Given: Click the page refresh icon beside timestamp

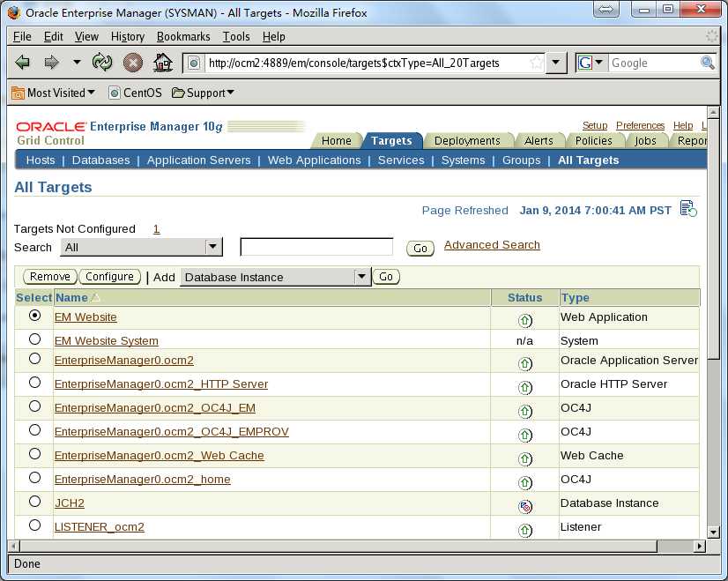Looking at the screenshot, I should [x=688, y=209].
